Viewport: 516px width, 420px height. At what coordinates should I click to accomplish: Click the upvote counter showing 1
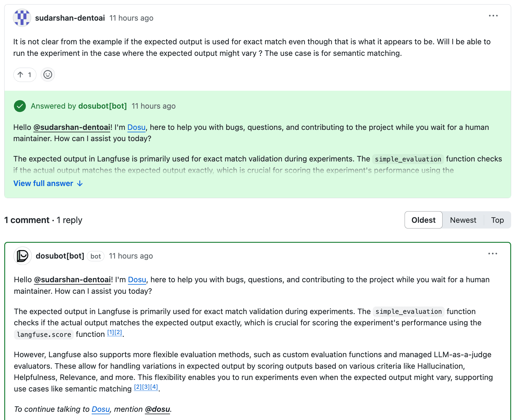click(x=29, y=74)
